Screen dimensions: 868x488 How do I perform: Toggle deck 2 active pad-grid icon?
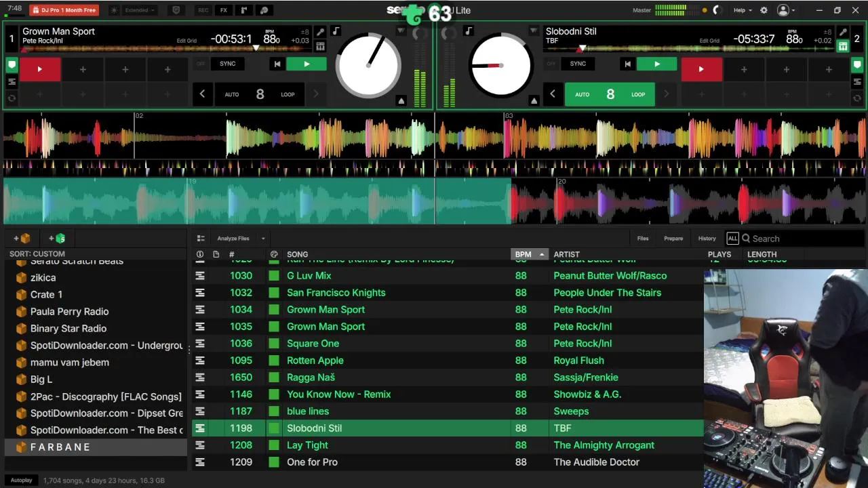click(843, 46)
